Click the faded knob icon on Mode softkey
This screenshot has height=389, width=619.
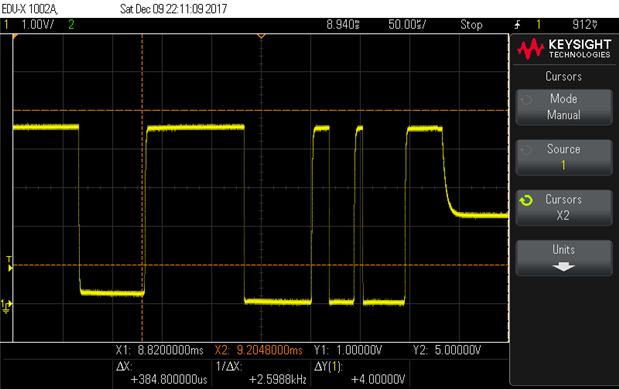[526, 100]
